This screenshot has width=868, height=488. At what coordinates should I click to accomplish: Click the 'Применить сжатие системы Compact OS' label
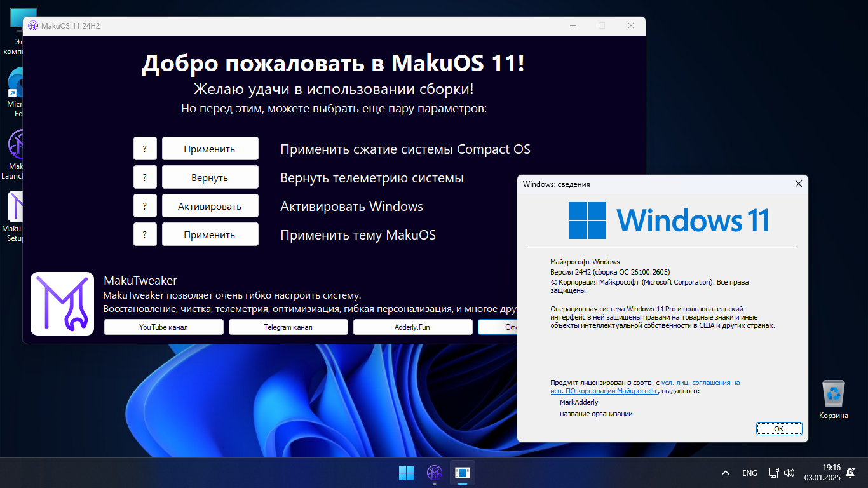pos(405,149)
